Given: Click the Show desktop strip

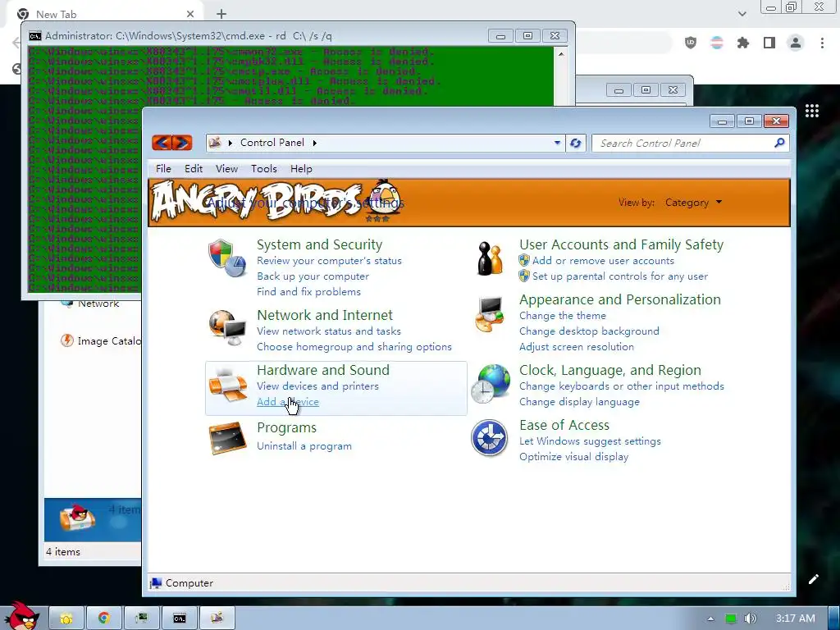Looking at the screenshot, I should click(x=834, y=619).
